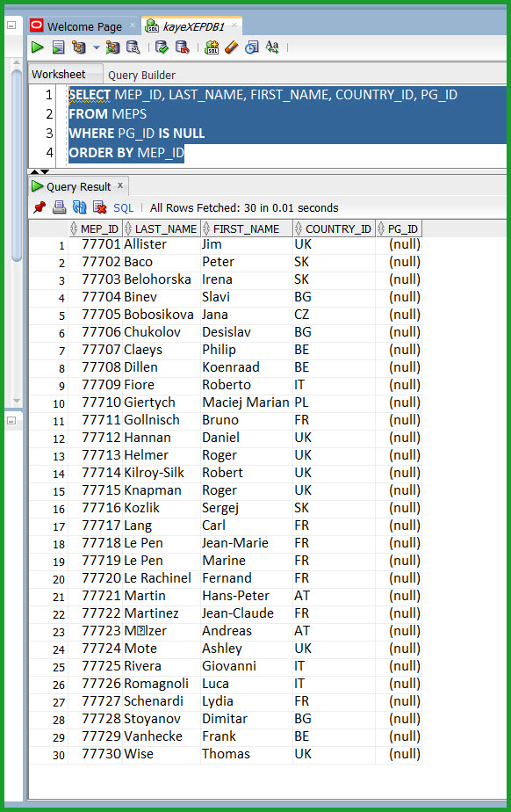
Task: Delete row using red X grid icon
Action: pos(99,207)
